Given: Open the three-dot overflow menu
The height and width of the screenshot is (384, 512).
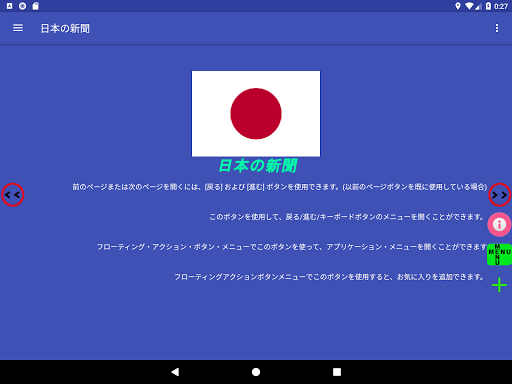Looking at the screenshot, I should [x=497, y=28].
